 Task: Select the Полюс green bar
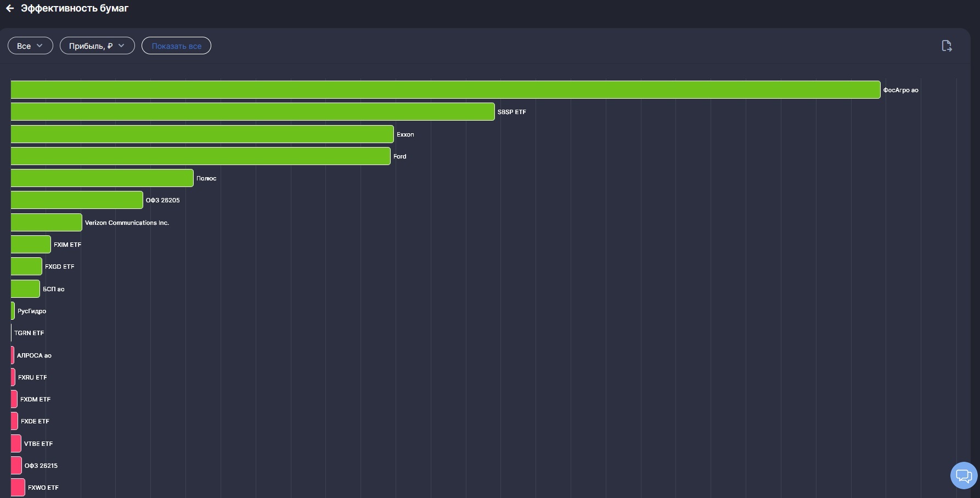(102, 178)
